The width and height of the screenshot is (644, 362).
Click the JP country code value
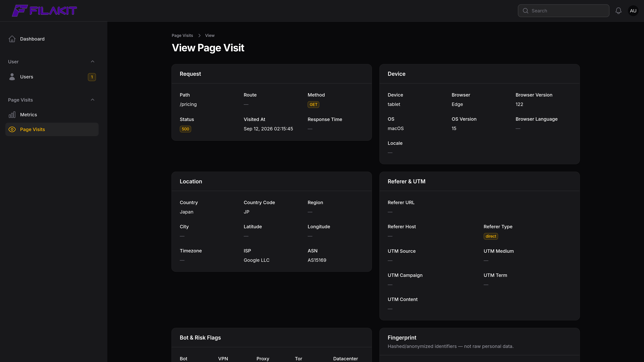[x=247, y=212]
